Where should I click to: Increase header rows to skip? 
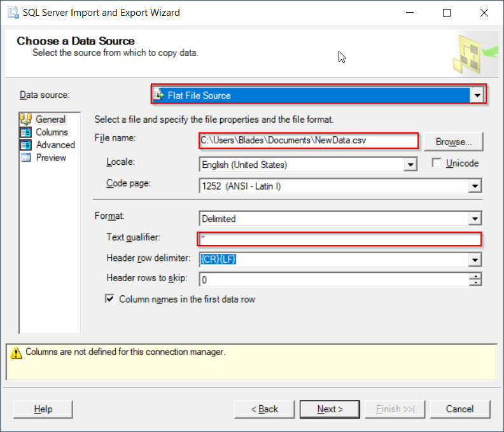point(475,276)
